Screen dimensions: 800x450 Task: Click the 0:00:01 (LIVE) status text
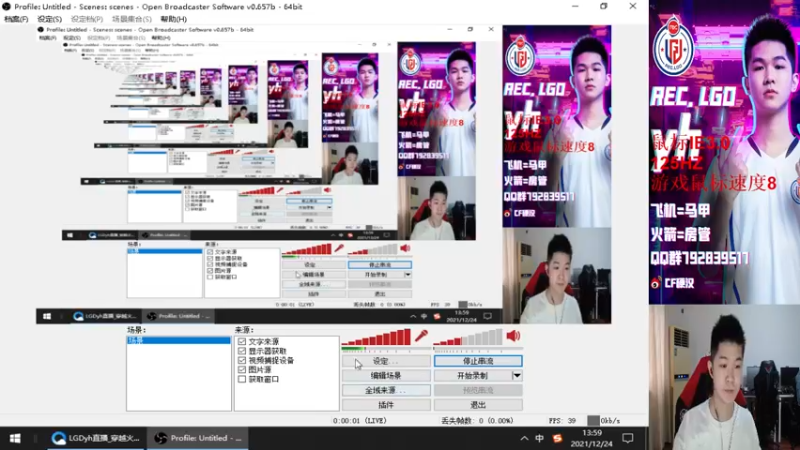point(360,421)
